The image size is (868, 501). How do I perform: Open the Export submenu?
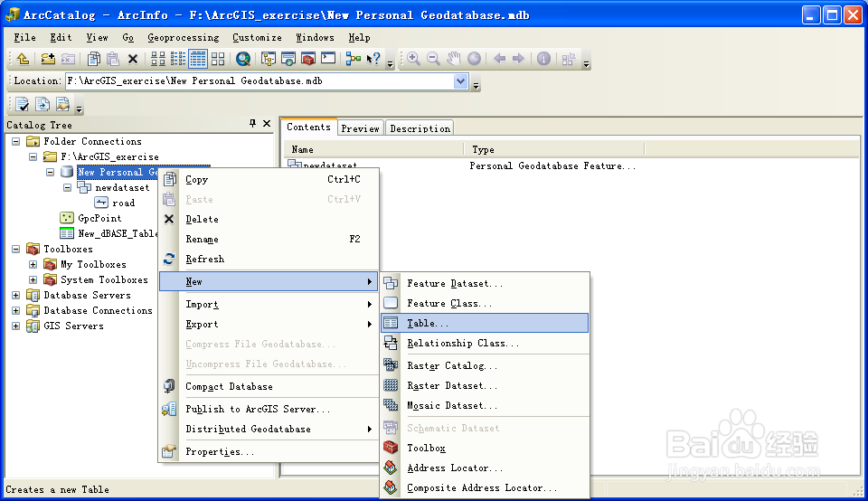point(269,325)
